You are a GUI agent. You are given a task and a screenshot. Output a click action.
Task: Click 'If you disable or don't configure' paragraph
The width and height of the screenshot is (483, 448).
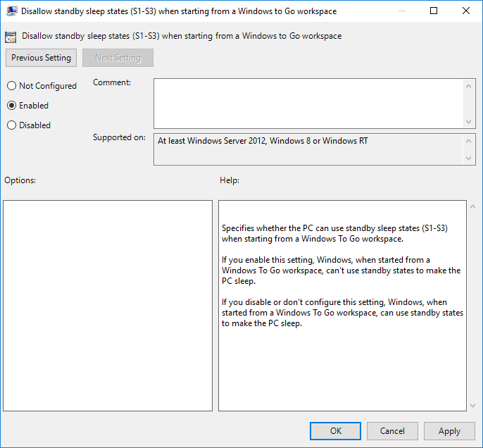click(342, 313)
